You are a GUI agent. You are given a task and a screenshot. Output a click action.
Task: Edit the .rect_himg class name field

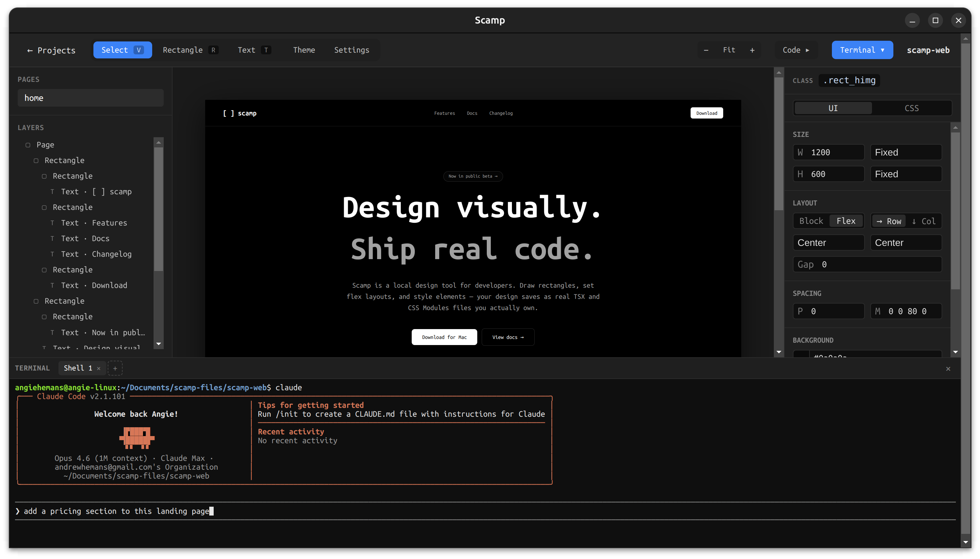click(849, 80)
